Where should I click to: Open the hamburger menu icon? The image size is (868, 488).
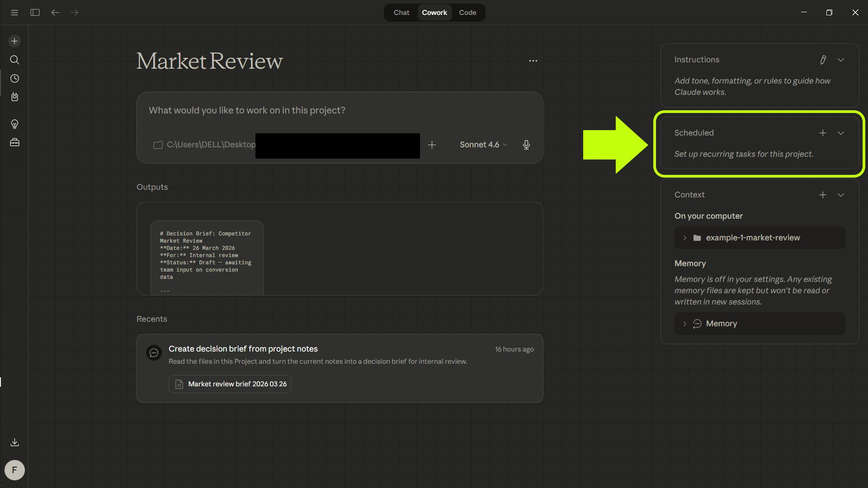(x=14, y=13)
